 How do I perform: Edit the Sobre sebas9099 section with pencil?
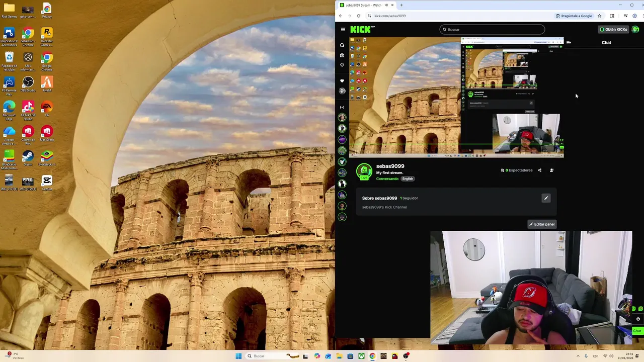[546, 198]
